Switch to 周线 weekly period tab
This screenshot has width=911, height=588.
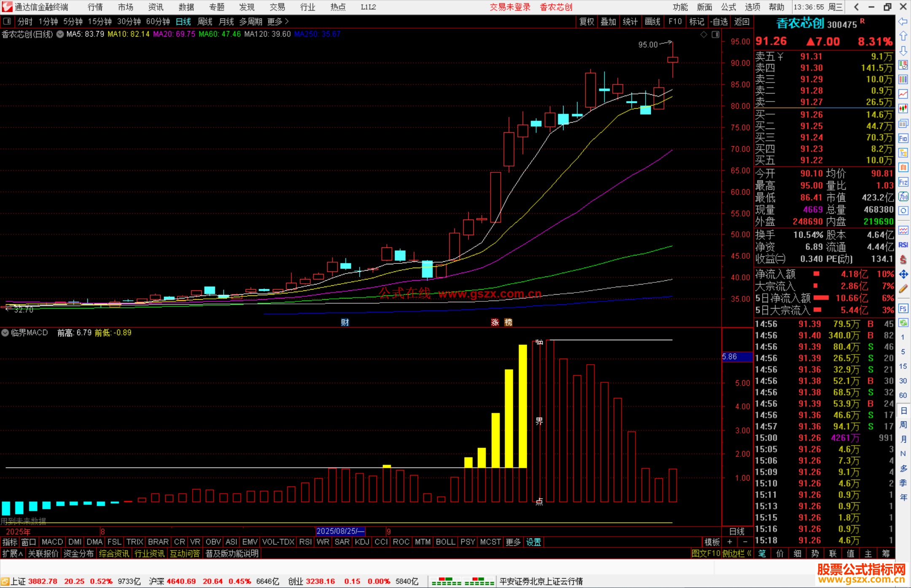pos(205,21)
